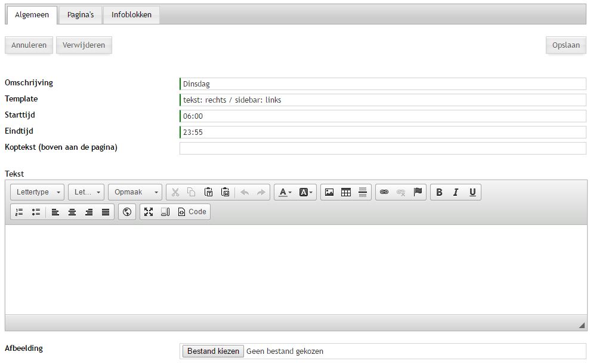Toggle underline formatting

tap(472, 192)
